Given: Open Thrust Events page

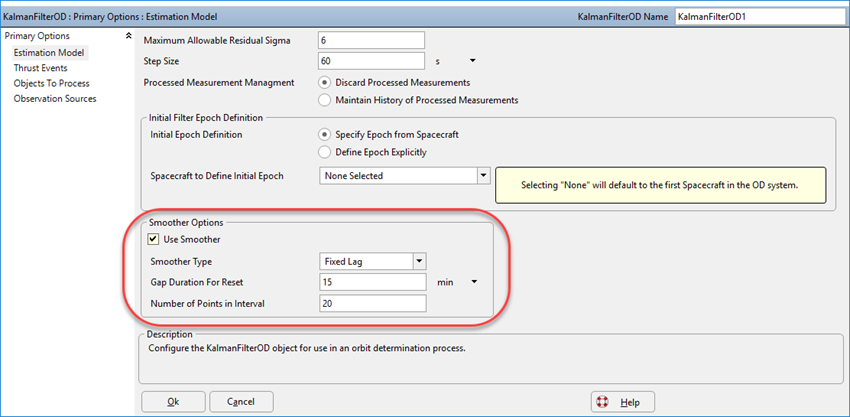Looking at the screenshot, I should click(40, 68).
